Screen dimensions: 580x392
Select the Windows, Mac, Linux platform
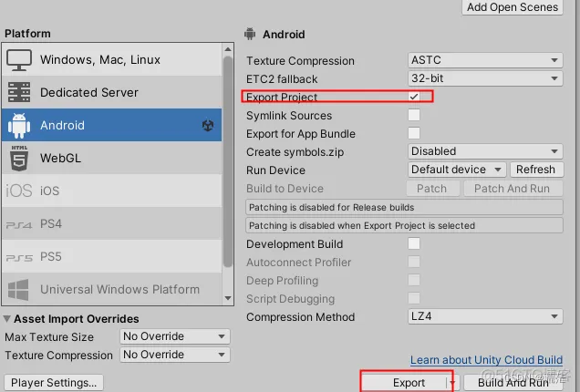tap(111, 60)
